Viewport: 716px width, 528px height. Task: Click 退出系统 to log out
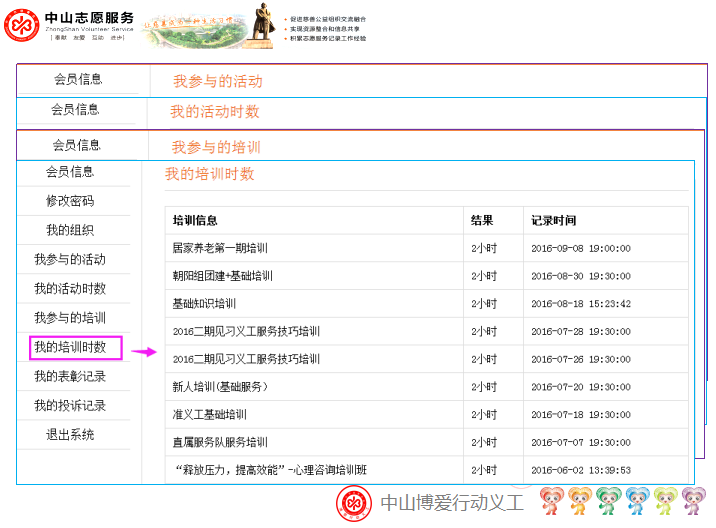click(x=70, y=435)
